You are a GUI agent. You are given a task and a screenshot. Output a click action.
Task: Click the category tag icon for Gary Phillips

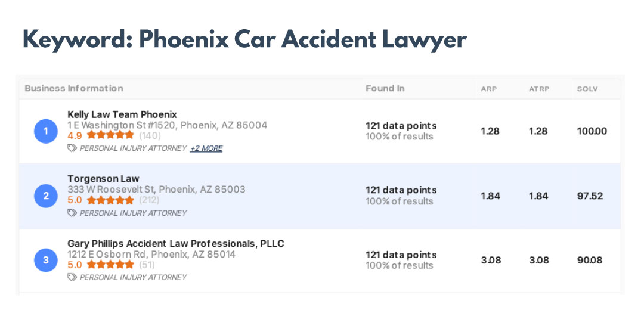tap(72, 277)
